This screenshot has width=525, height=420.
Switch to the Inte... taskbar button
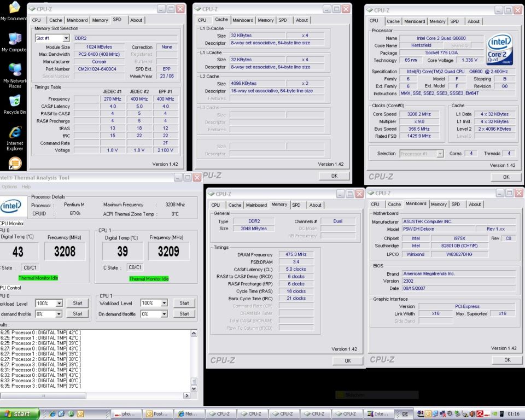tap(378, 414)
